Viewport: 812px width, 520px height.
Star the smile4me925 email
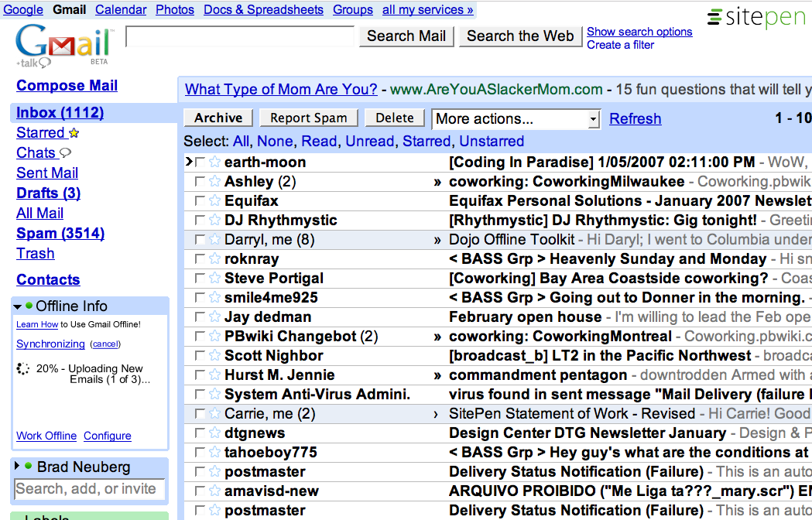[215, 297]
